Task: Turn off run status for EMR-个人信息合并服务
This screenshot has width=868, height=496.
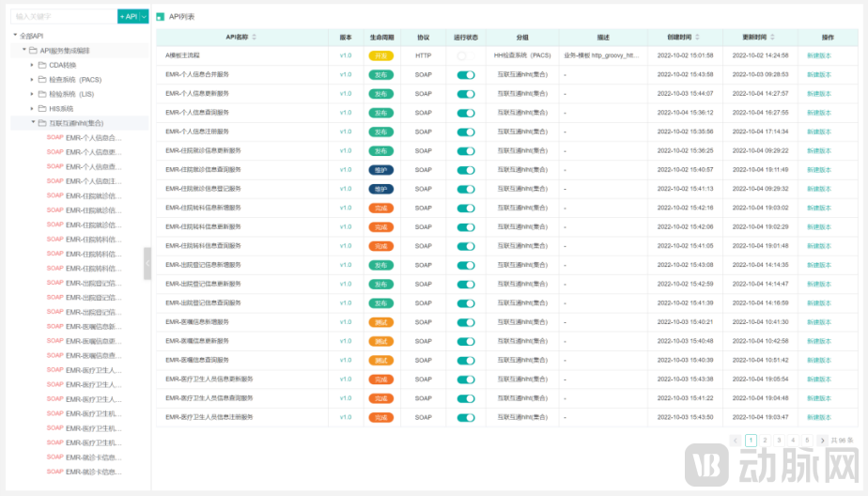Action: point(466,74)
